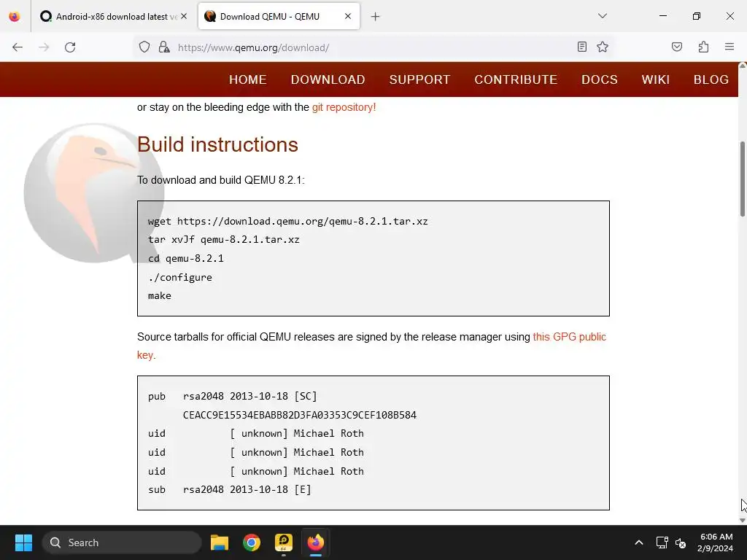
Task: Open CONTRIBUTE in site navigation
Action: pos(516,79)
